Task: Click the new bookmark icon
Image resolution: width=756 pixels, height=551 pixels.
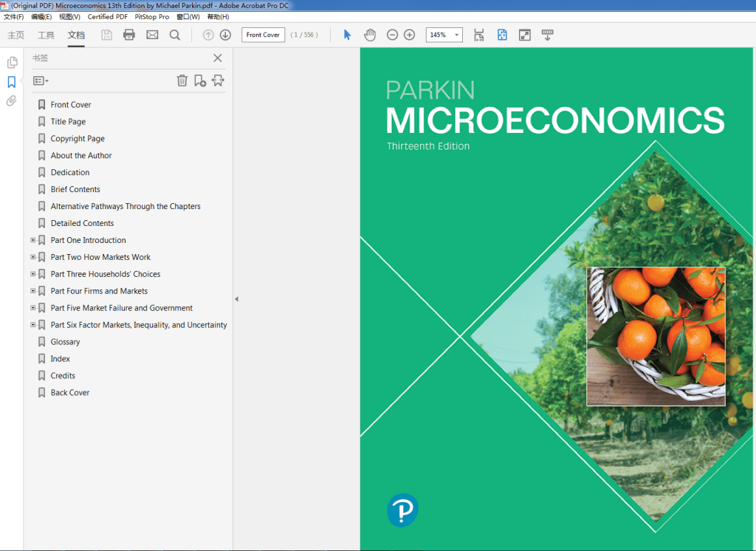Action: tap(199, 80)
